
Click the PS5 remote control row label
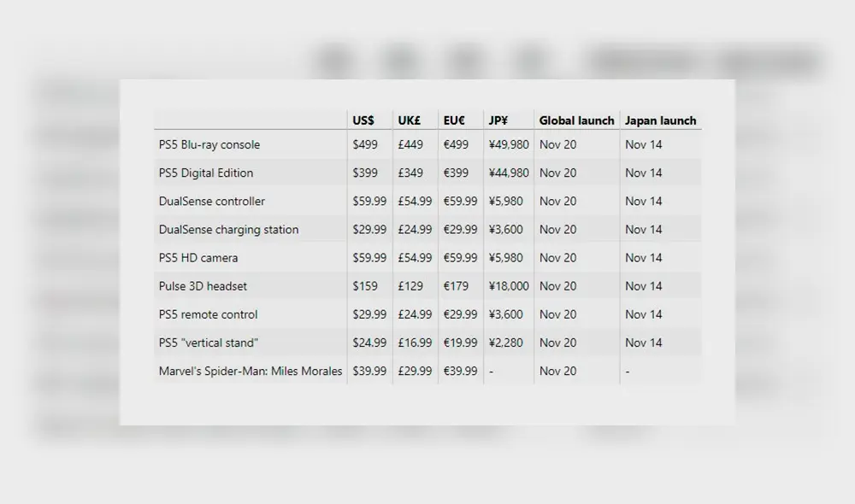point(208,314)
